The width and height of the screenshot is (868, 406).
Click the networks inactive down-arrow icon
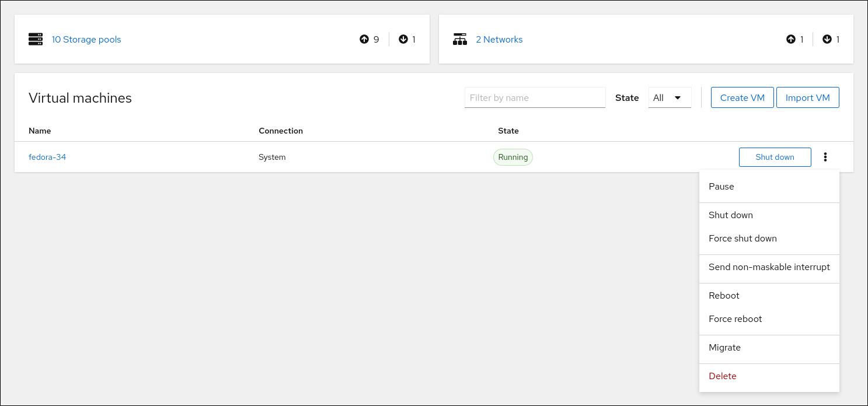pos(827,40)
